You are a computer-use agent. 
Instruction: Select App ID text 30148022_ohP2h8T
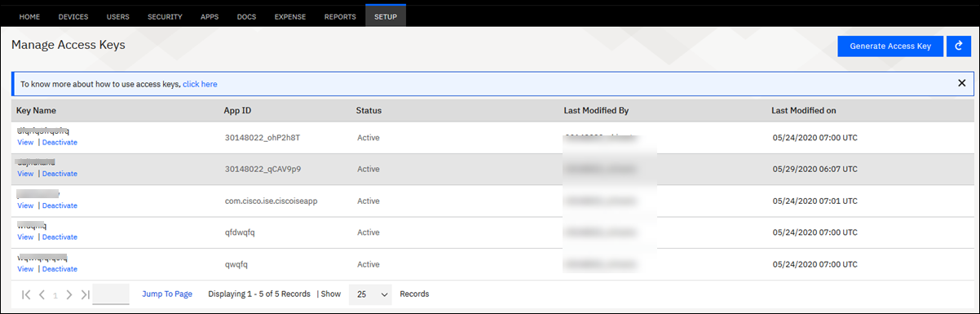click(x=263, y=137)
